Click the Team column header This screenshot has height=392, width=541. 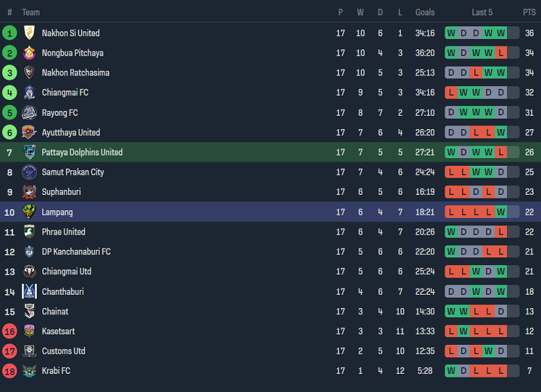31,12
